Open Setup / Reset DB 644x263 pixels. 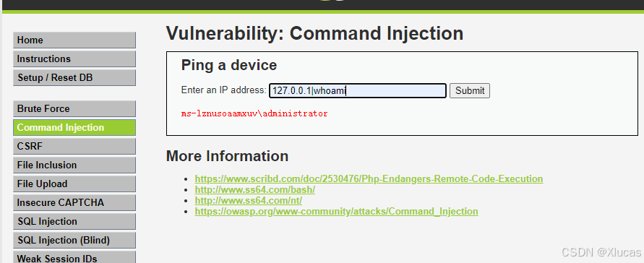point(74,77)
